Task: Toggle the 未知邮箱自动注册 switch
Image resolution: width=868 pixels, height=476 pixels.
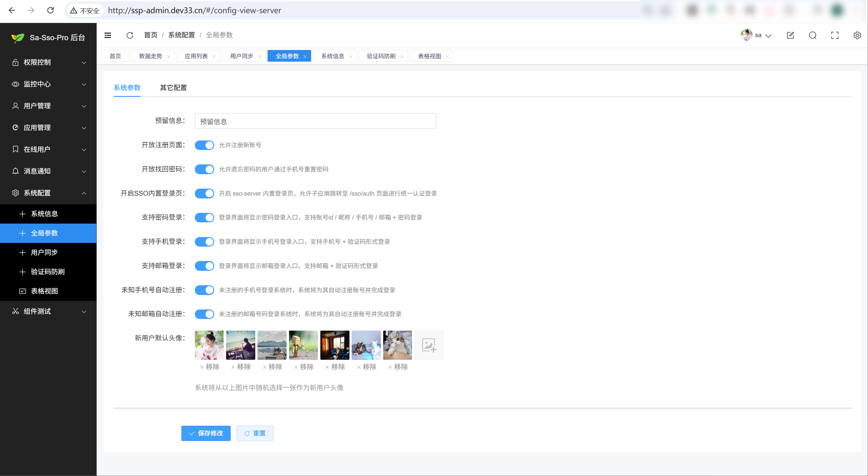Action: [x=204, y=314]
